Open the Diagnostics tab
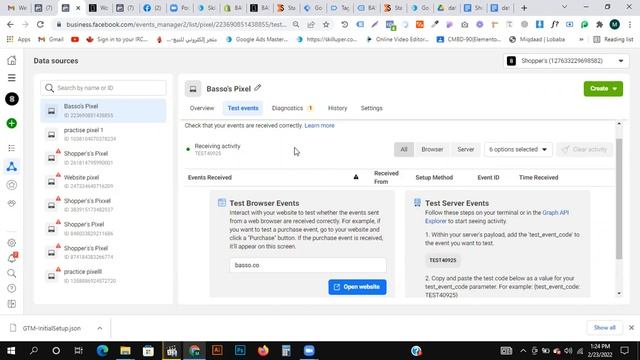The width and height of the screenshot is (640, 360). click(x=292, y=108)
